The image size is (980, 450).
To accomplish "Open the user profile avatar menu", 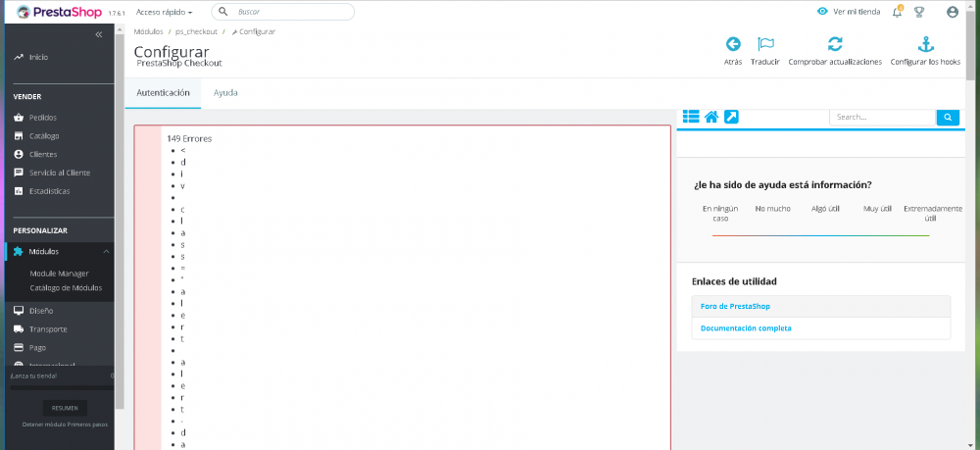I will tap(953, 12).
